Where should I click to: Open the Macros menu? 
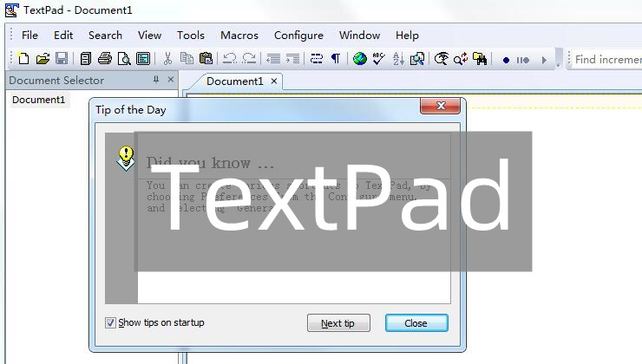click(239, 36)
